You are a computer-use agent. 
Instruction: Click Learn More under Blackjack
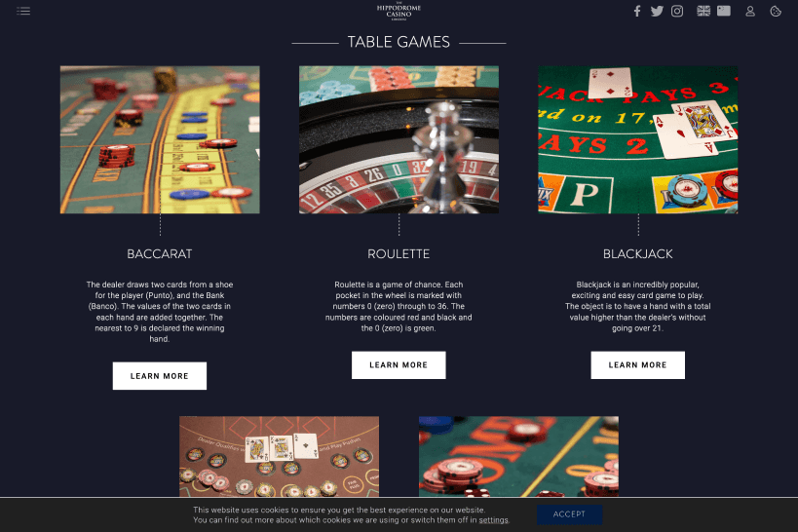pos(637,365)
